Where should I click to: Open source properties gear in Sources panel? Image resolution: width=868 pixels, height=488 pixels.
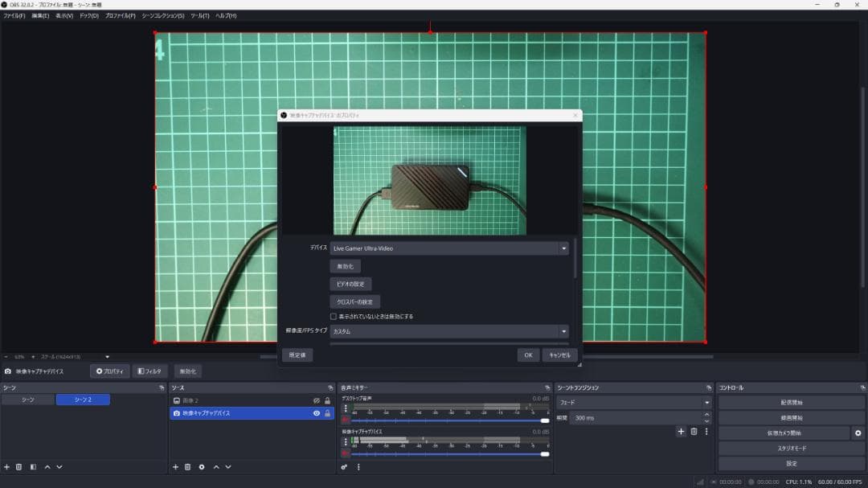(202, 466)
